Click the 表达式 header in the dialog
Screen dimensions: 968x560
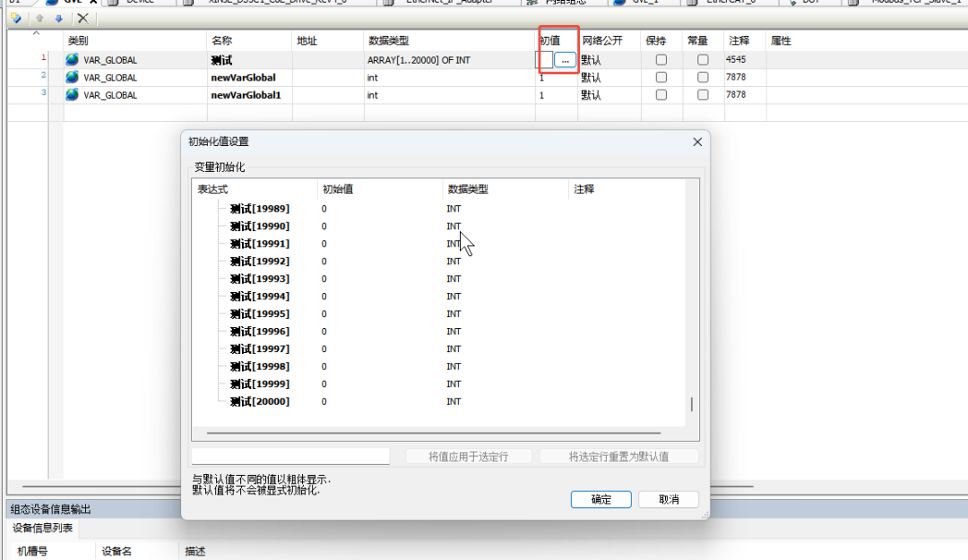212,189
